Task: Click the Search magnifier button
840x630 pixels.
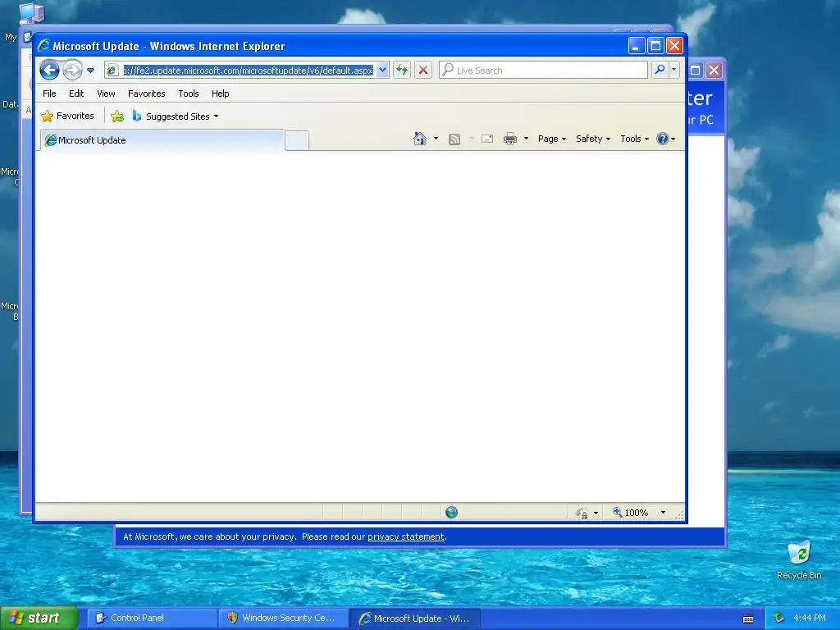Action: click(660, 71)
